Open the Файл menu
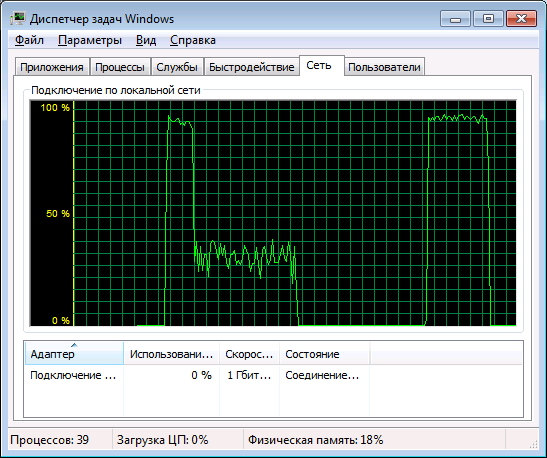 (x=29, y=40)
